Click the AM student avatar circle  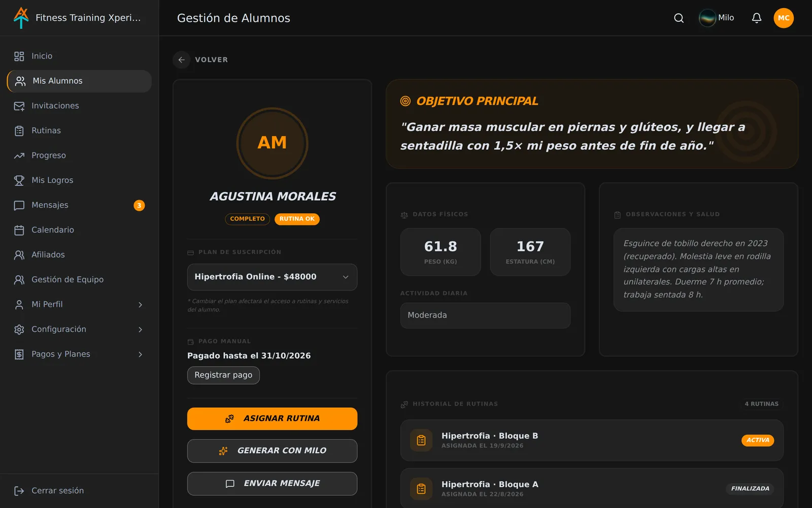tap(273, 143)
